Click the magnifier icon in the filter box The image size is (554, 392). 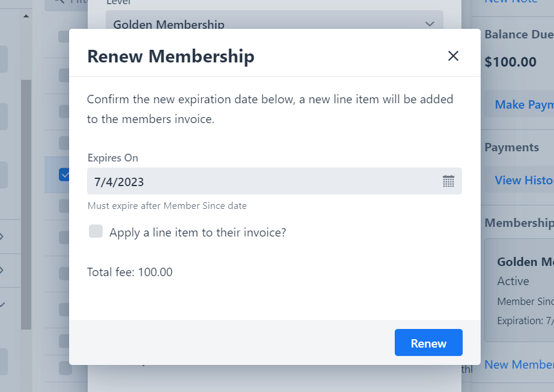coord(59,1)
